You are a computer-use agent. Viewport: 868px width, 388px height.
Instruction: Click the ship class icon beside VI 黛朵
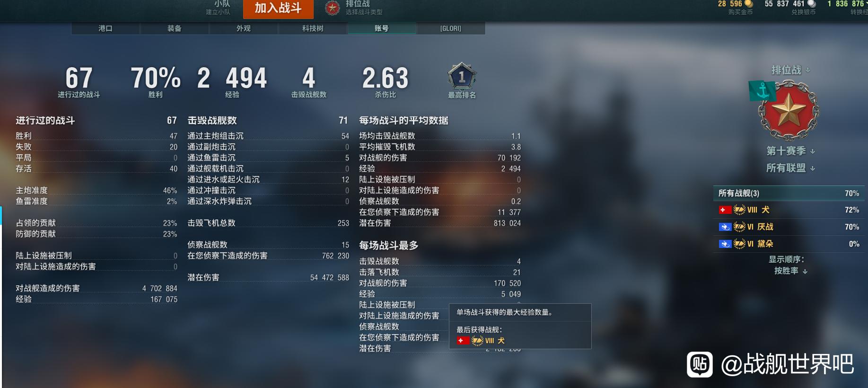click(739, 244)
